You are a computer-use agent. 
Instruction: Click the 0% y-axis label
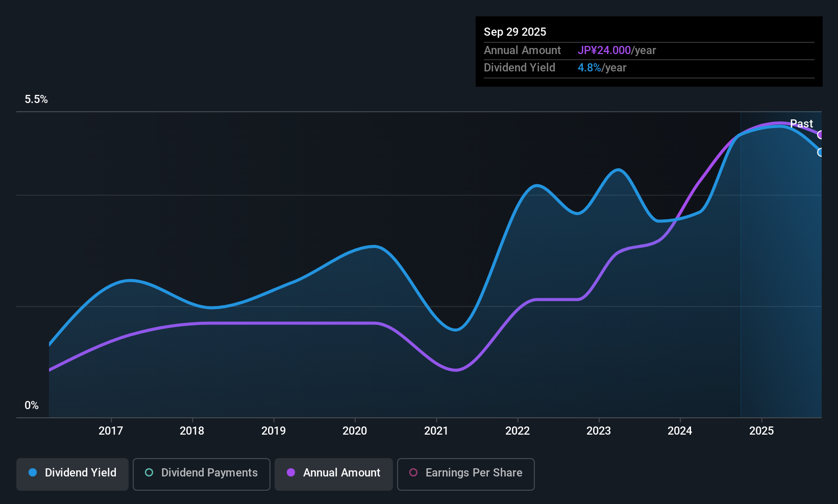pyautogui.click(x=32, y=406)
